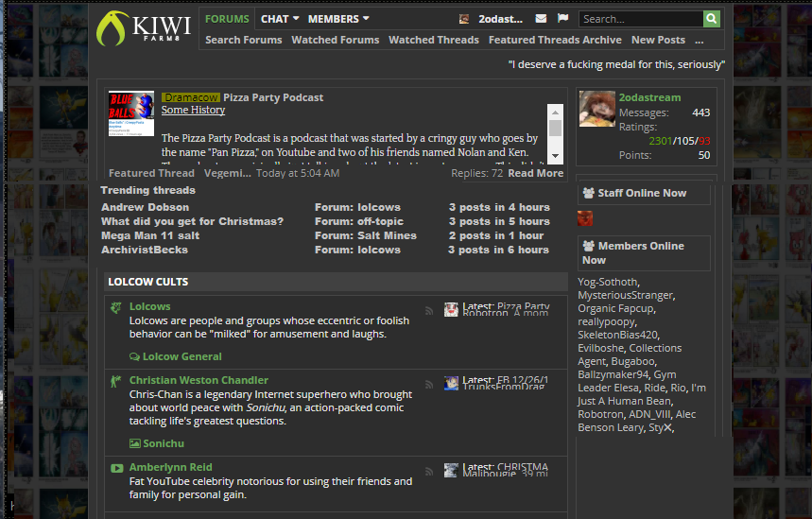This screenshot has width=812, height=519.
Task: Open reallypoopy in members online list
Action: pyautogui.click(x=605, y=321)
